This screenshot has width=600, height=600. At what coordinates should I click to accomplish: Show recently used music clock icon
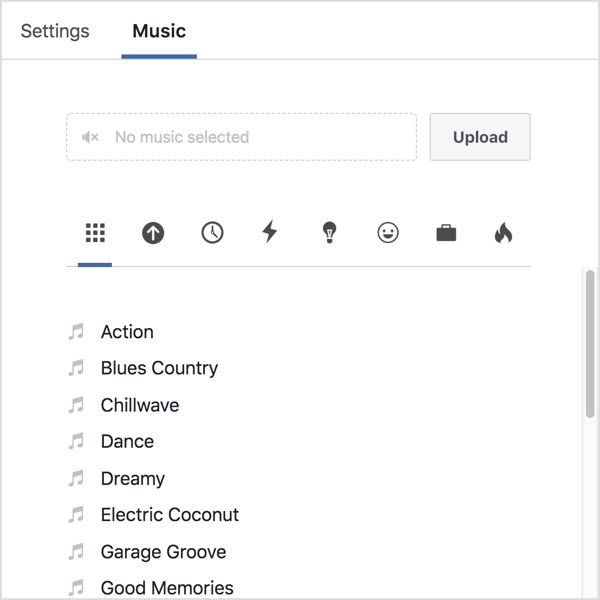click(x=212, y=233)
